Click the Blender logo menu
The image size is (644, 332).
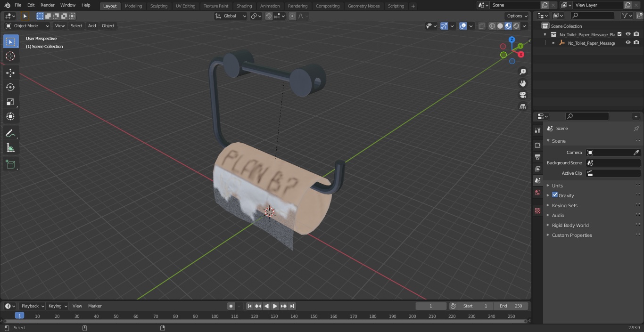coord(7,5)
